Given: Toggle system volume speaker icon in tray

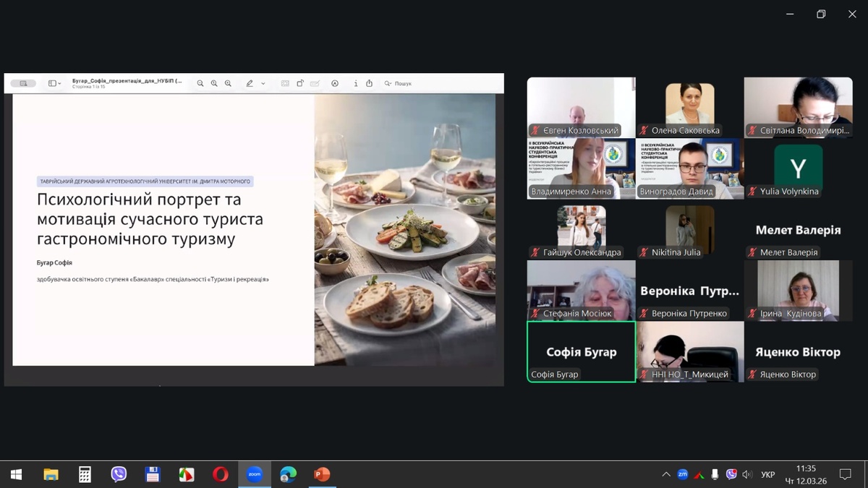Looking at the screenshot, I should click(x=747, y=474).
